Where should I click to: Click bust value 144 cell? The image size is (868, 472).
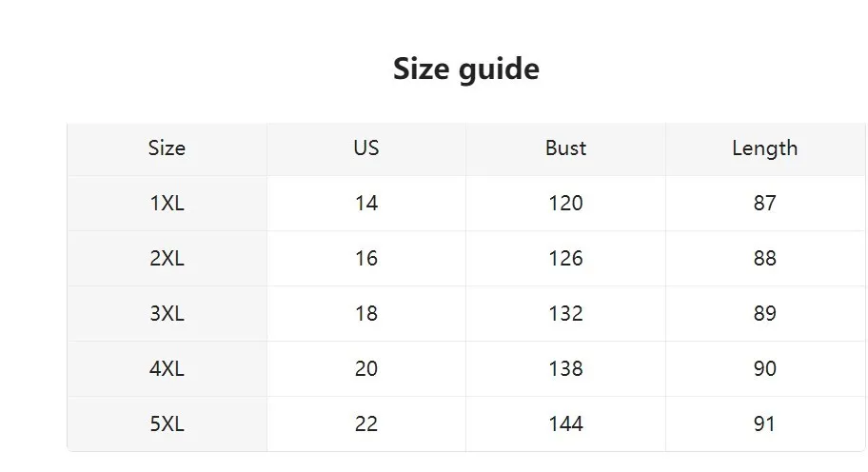[x=565, y=424]
